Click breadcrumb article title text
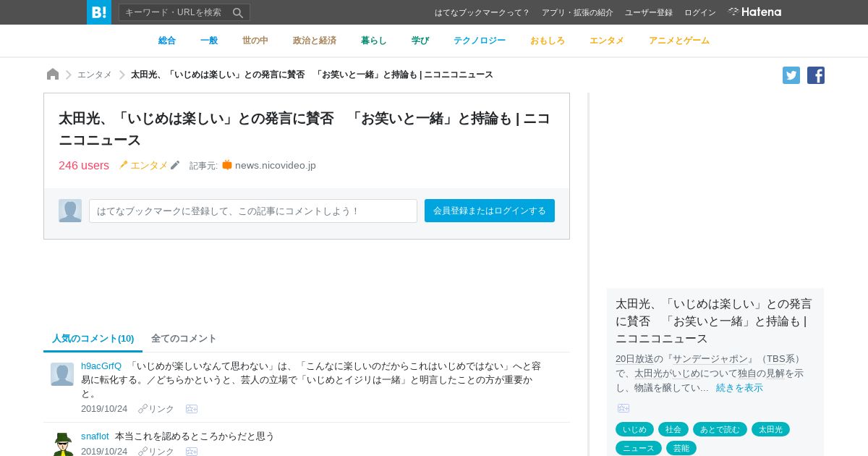This screenshot has height=456, width=868. pyautogui.click(x=312, y=75)
